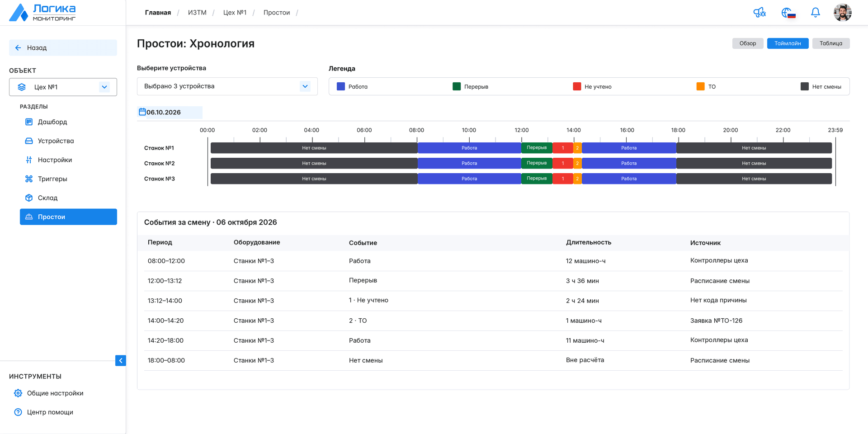
Task: Select the Таймлайн view tab
Action: pos(788,43)
